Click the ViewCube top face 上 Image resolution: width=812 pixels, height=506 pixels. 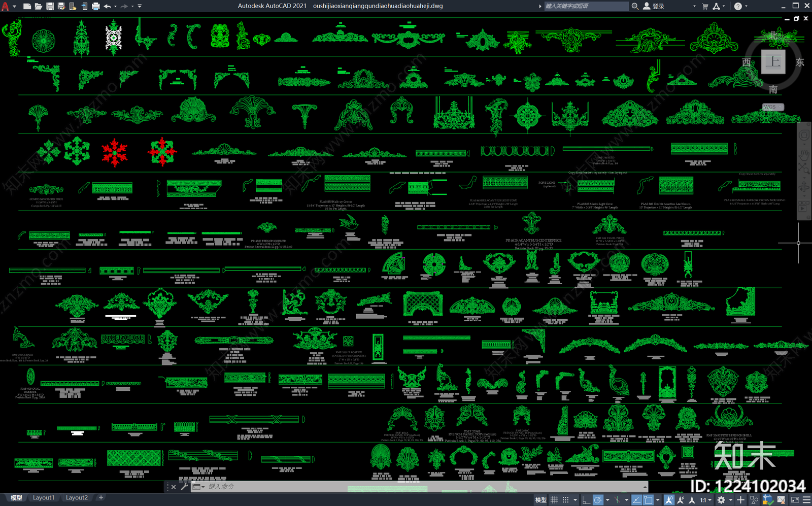pyautogui.click(x=773, y=62)
